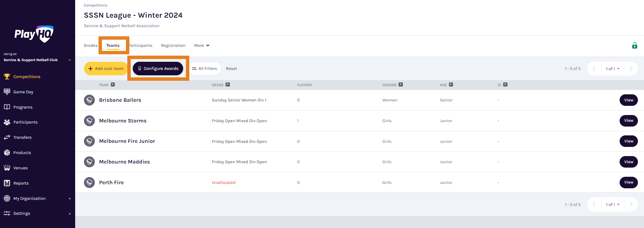Click the Venues stadium icon
Viewport: 644px width, 228px height.
(7, 168)
